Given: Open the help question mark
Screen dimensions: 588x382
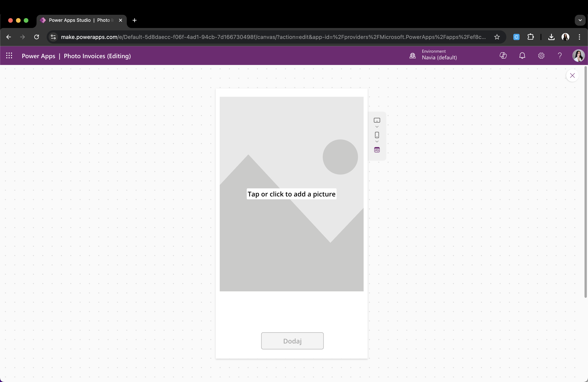Looking at the screenshot, I should (x=560, y=56).
